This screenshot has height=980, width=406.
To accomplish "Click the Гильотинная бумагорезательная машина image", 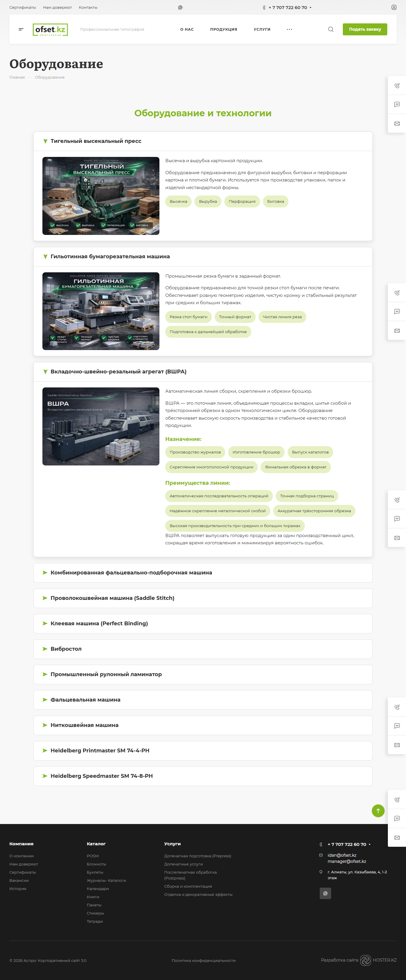I will point(101,311).
